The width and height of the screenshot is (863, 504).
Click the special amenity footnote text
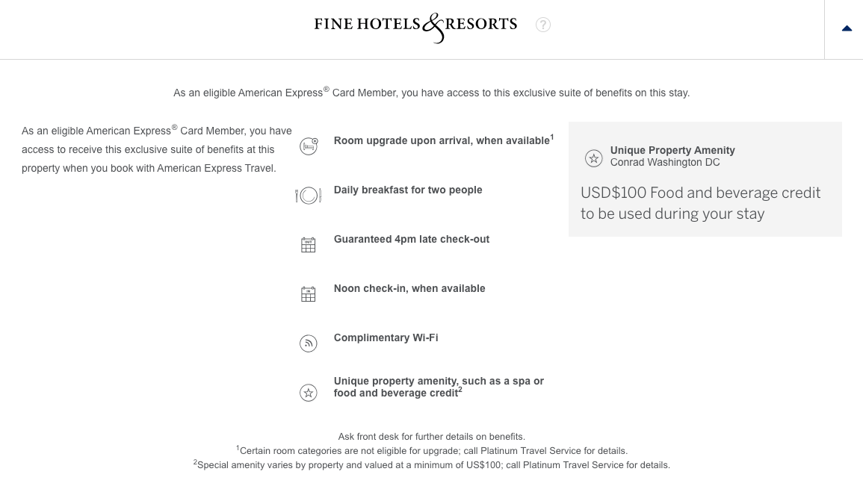point(433,464)
